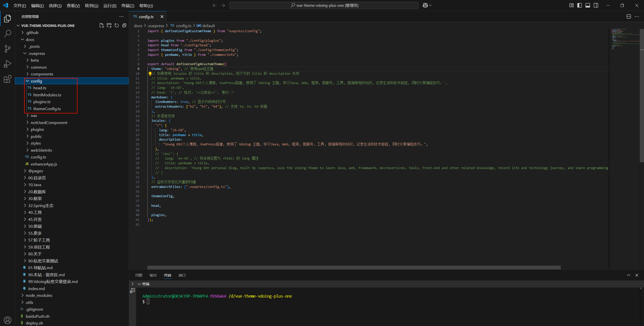Open the 选择(S) menu

55,6
